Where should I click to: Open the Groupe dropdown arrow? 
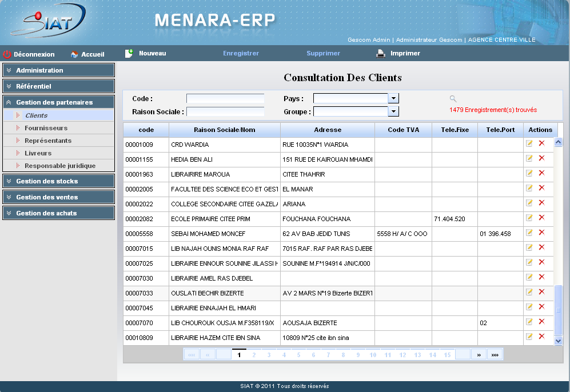(393, 111)
